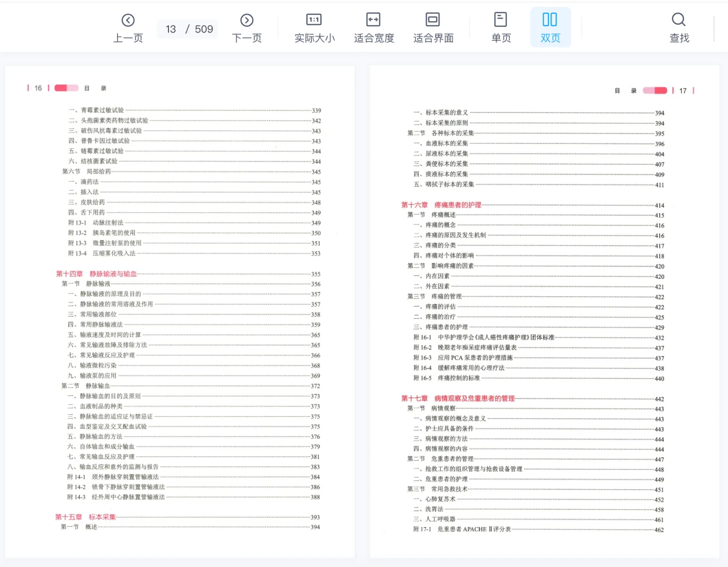Click appendix 附16-2 晚期老年痴呆症疼痛评估量表

pos(465,348)
